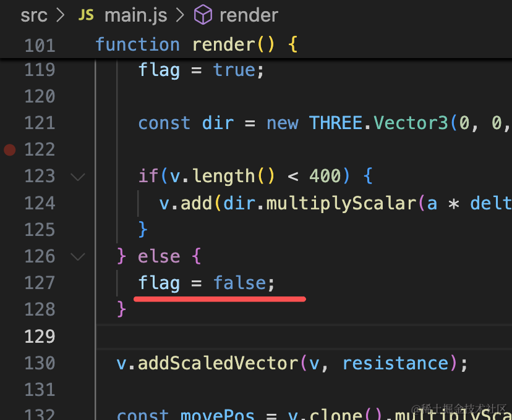Click closing brace on line 125
This screenshot has height=420, width=512.
[x=143, y=230]
